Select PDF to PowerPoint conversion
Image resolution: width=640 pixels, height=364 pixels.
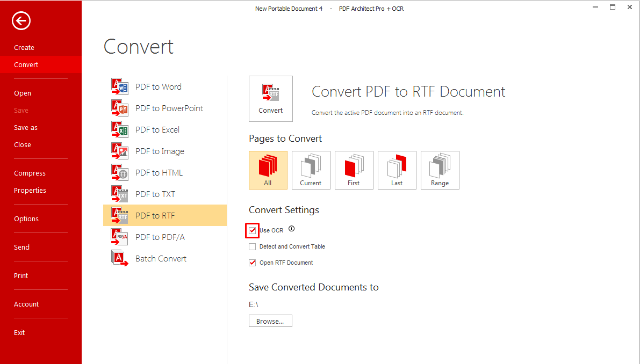165,108
